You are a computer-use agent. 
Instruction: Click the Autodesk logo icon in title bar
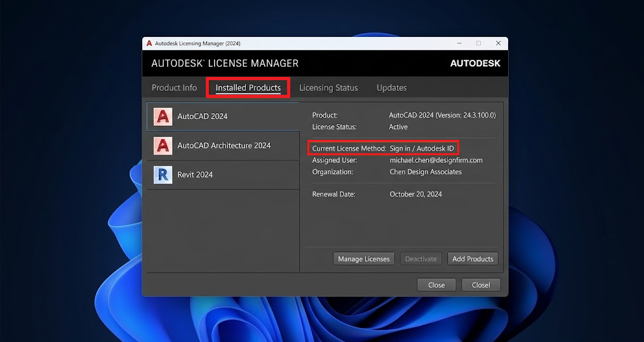(149, 43)
